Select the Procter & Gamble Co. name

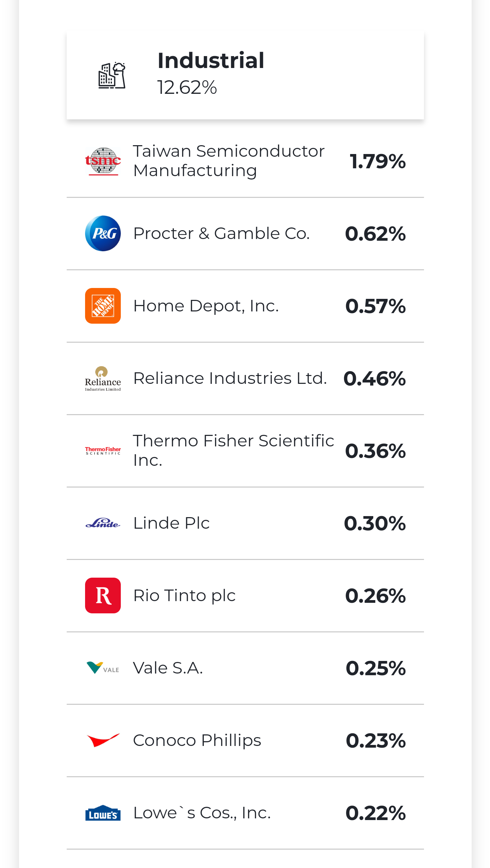[221, 234]
